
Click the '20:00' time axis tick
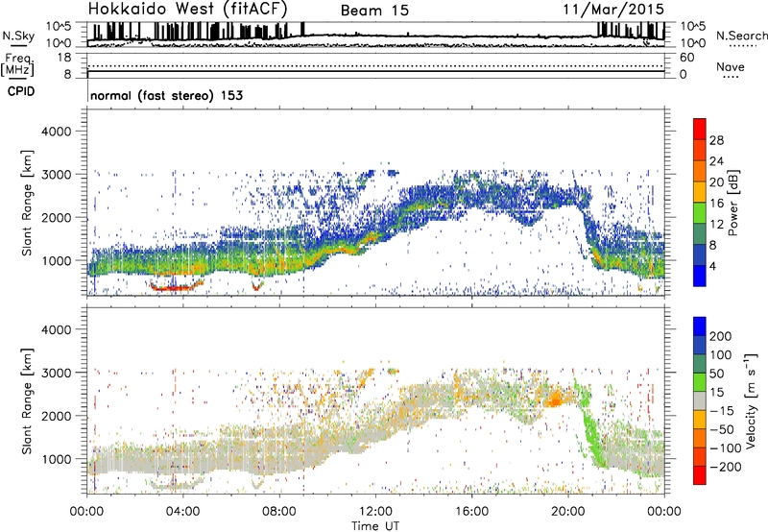(568, 512)
